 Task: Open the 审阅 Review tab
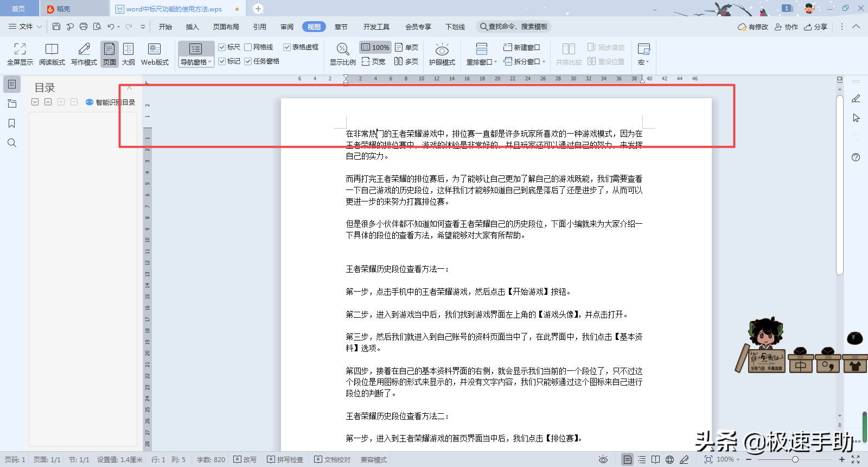[x=287, y=27]
